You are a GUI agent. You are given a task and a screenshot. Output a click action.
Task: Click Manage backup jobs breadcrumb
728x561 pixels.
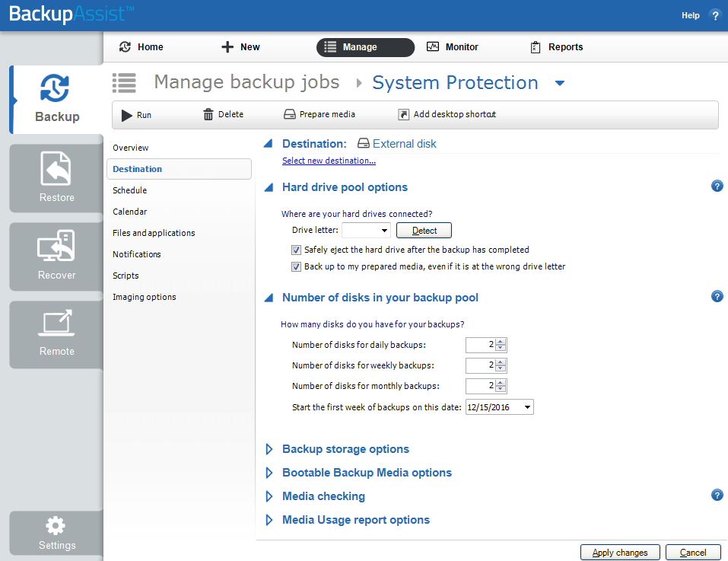tap(246, 82)
